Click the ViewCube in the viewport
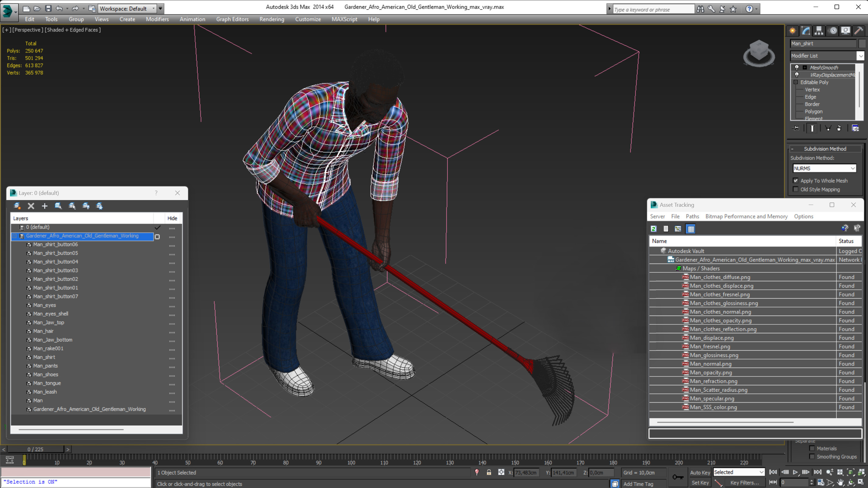The width and height of the screenshot is (868, 488). click(759, 53)
